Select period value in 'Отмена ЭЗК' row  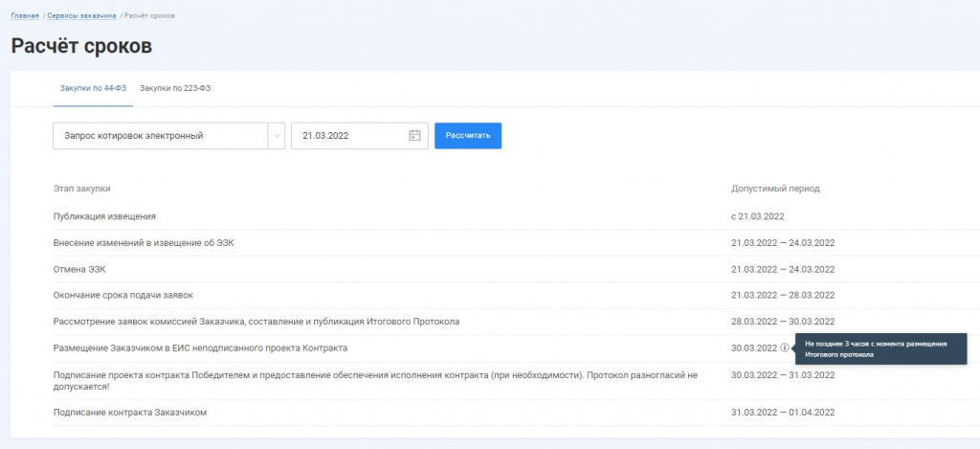tap(783, 269)
